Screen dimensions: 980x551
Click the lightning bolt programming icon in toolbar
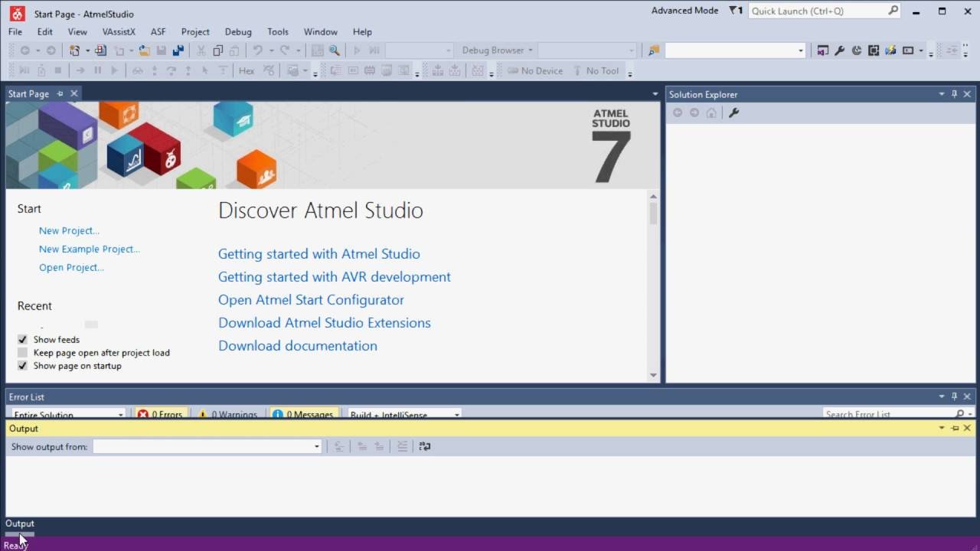point(890,51)
